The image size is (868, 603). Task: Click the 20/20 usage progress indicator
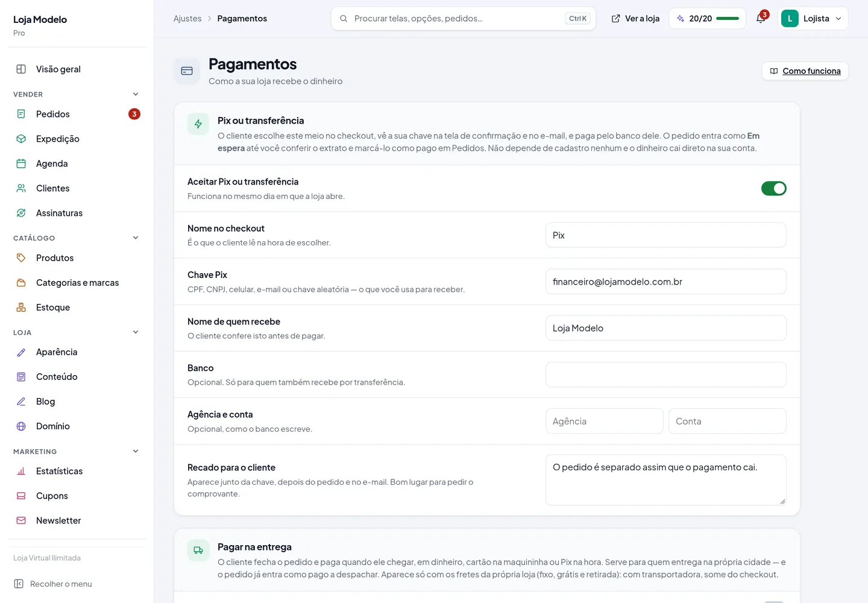[708, 19]
